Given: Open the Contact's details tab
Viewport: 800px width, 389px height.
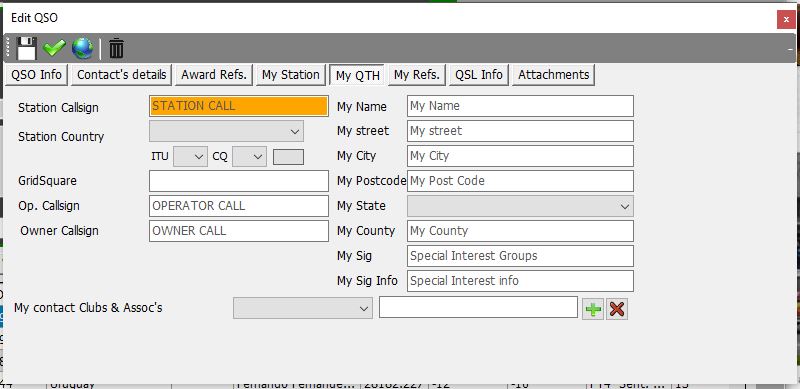Looking at the screenshot, I should 121,75.
